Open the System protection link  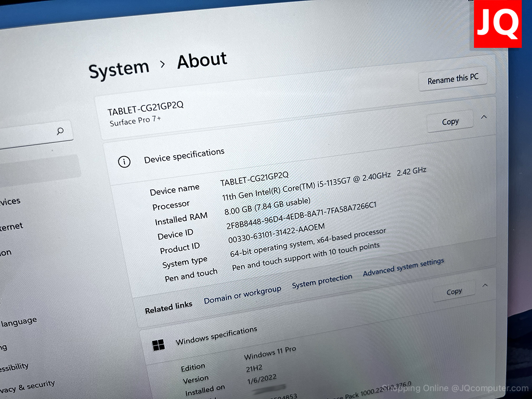click(x=322, y=281)
